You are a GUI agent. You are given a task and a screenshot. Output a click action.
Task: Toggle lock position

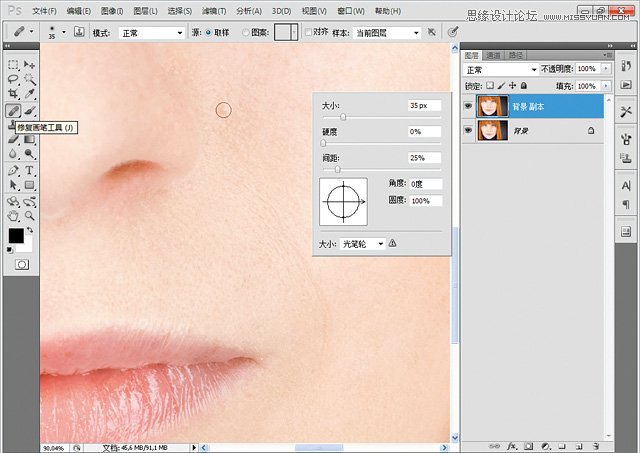coord(513,85)
